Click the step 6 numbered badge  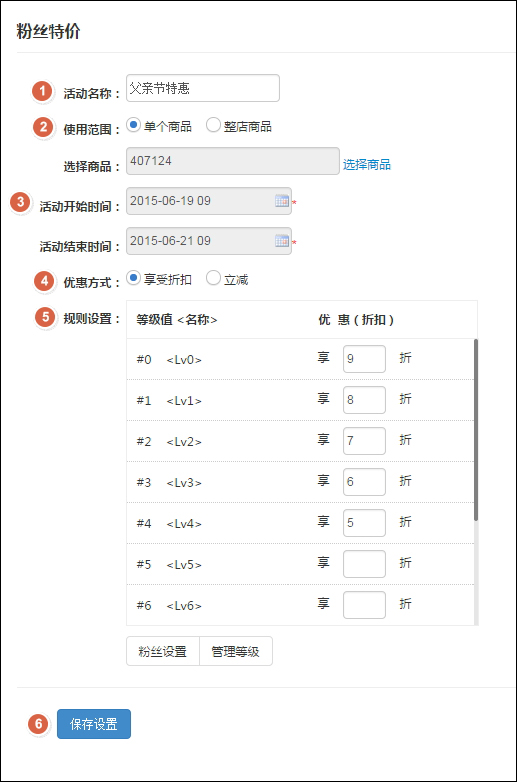click(x=38, y=724)
